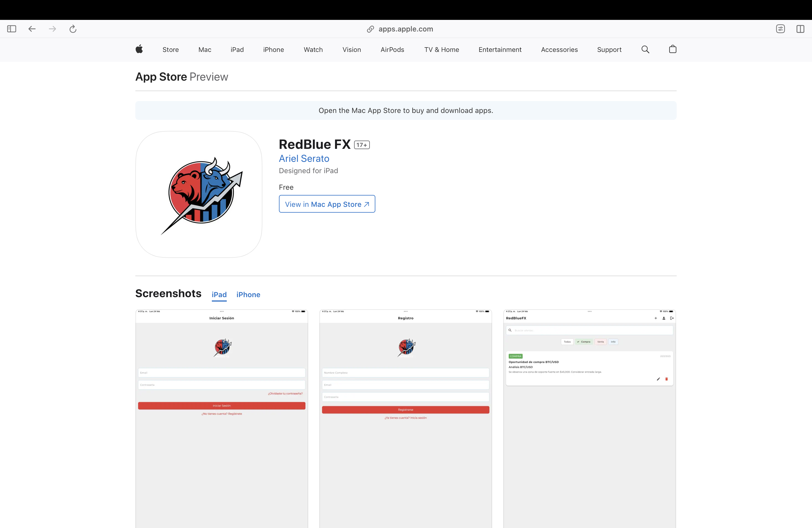The width and height of the screenshot is (812, 528).
Task: Select the iPad screenshots tab
Action: [x=219, y=295]
